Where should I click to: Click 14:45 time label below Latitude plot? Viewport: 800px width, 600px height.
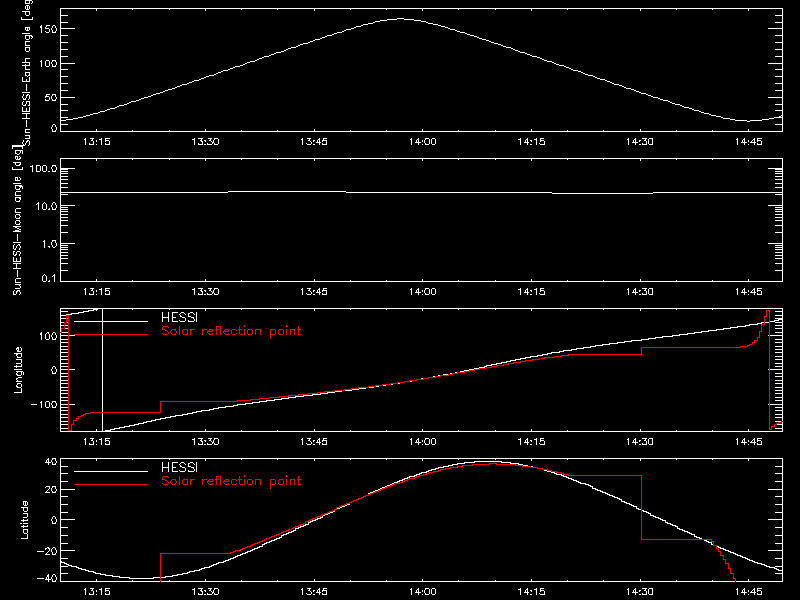[748, 591]
